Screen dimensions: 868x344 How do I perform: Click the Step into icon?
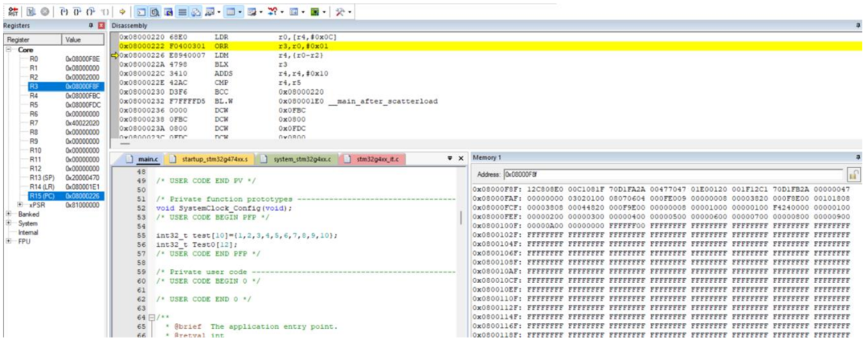(x=64, y=11)
